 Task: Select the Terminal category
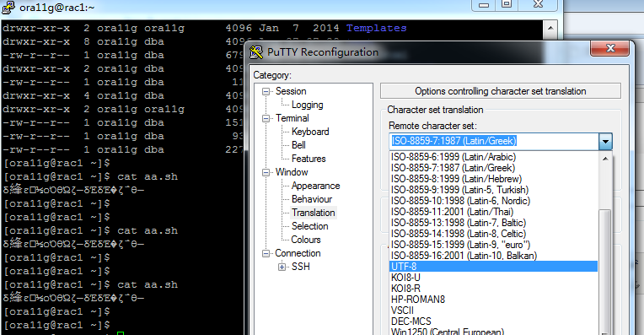pyautogui.click(x=292, y=118)
